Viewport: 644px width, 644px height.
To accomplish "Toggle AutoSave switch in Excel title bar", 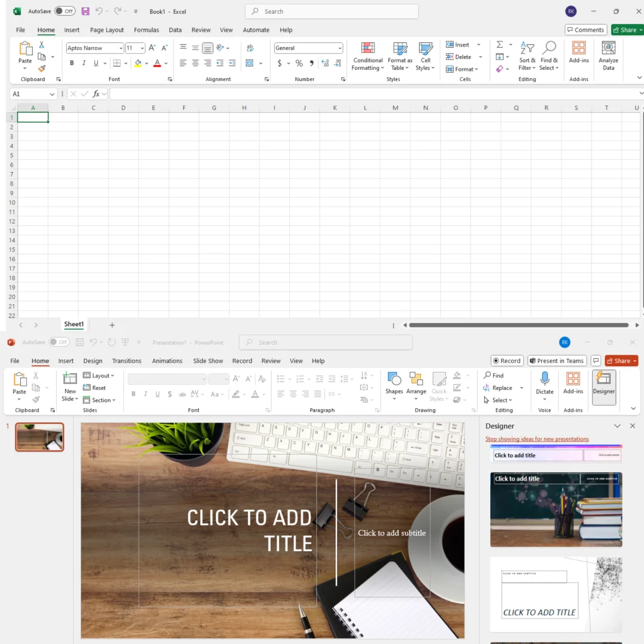I will pos(64,11).
